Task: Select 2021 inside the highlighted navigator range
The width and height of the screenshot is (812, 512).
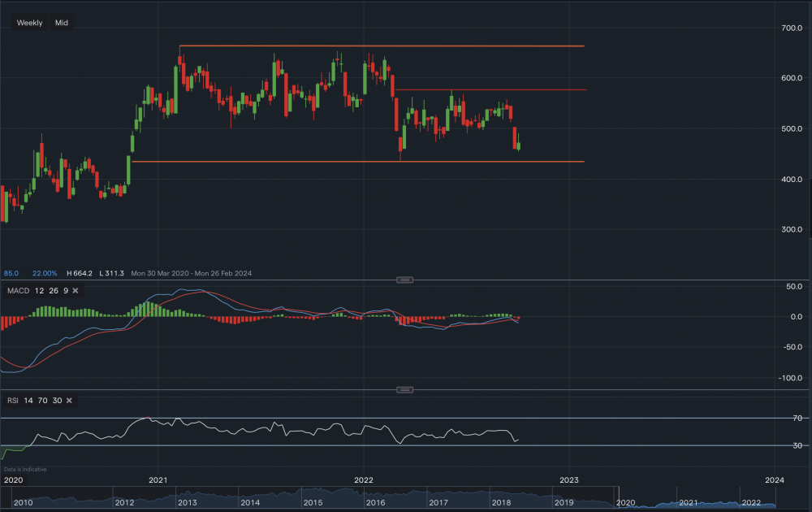Action: coord(689,503)
